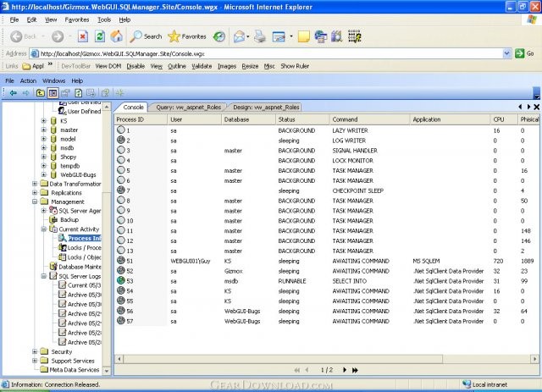Open the IE Favorites menu
This screenshot has height=392, width=542.
[77, 19]
